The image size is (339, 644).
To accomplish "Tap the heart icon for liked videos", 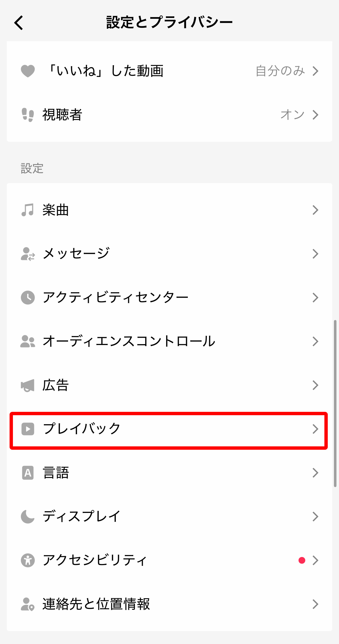I will coord(28,71).
